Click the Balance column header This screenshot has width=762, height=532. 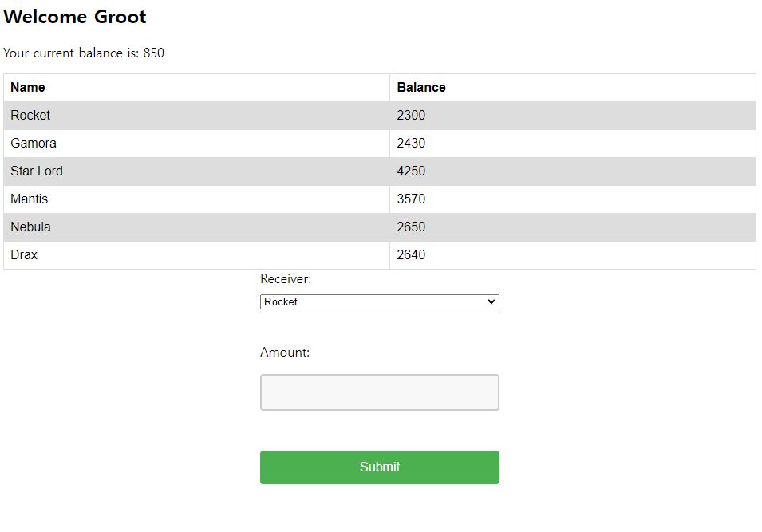[x=420, y=88]
